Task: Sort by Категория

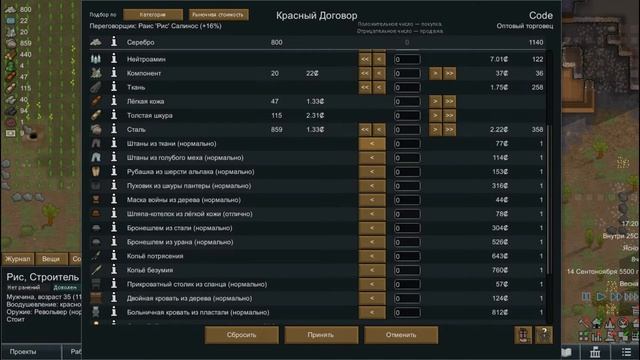Action: 153,15
